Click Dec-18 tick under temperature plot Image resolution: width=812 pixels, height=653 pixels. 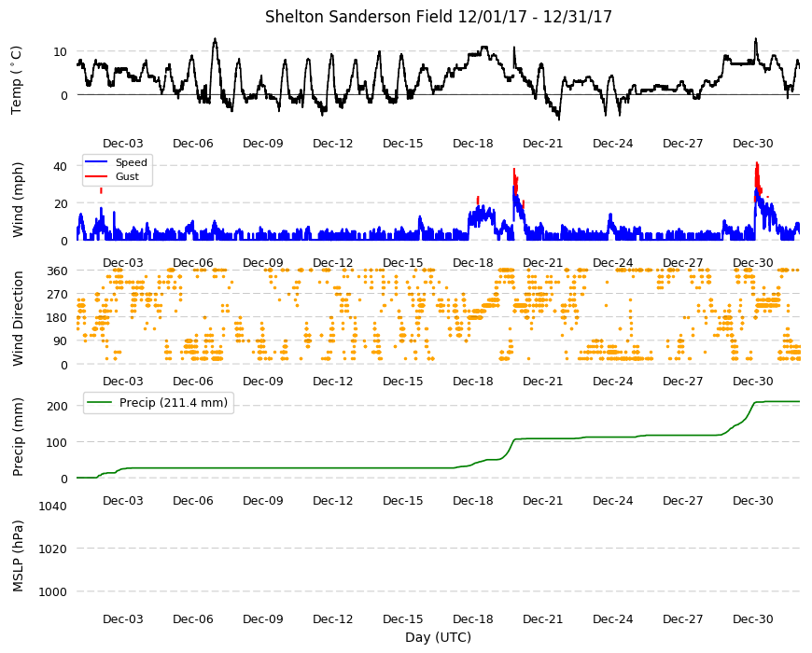click(473, 144)
